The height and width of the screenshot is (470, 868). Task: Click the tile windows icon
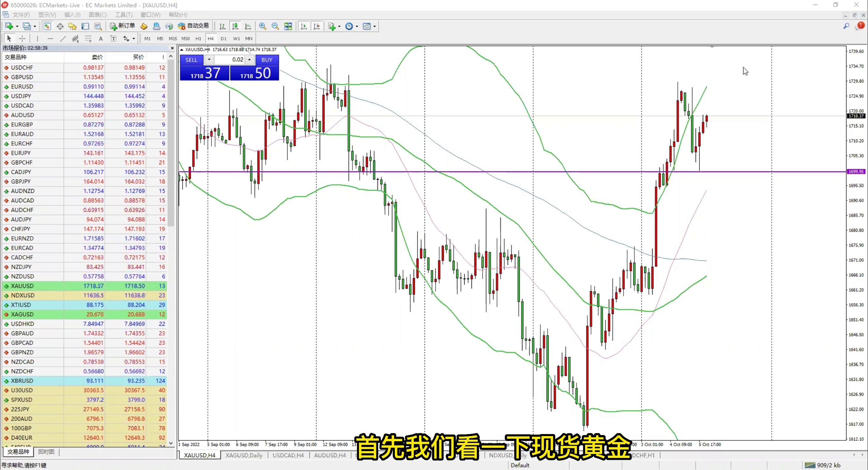pos(288,26)
